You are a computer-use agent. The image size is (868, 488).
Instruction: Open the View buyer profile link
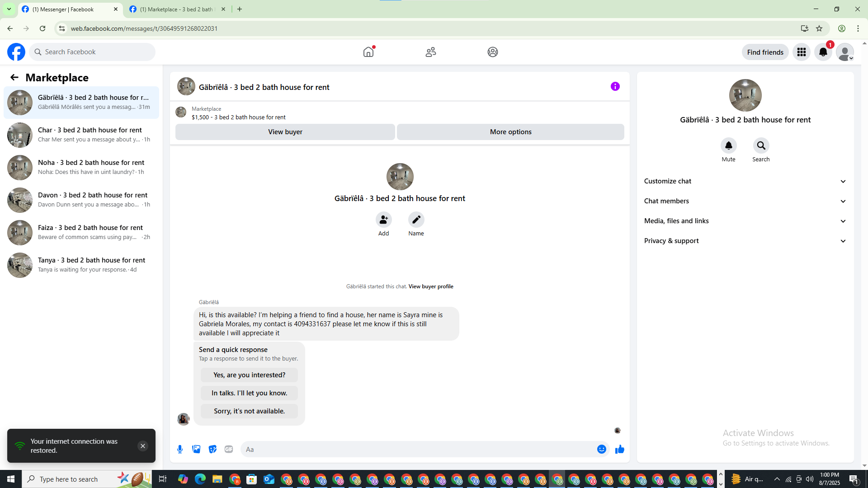point(430,286)
